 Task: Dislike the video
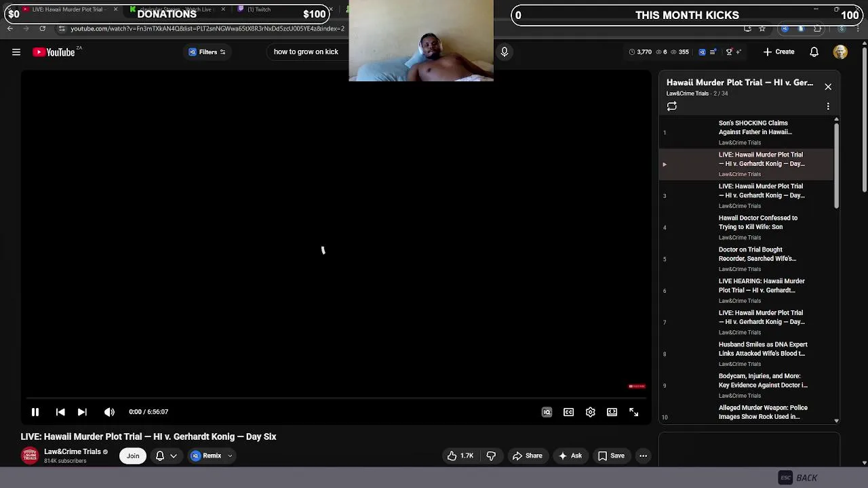click(491, 455)
